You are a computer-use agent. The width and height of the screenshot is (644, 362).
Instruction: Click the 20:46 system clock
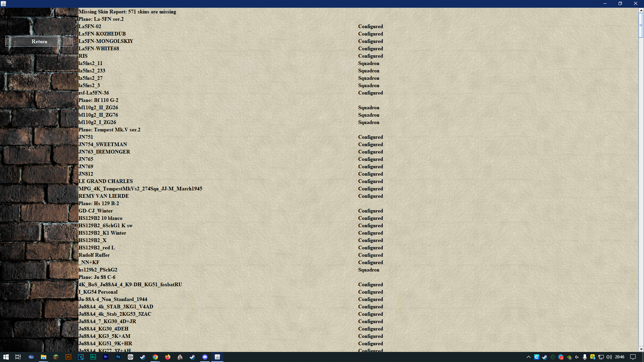click(620, 357)
